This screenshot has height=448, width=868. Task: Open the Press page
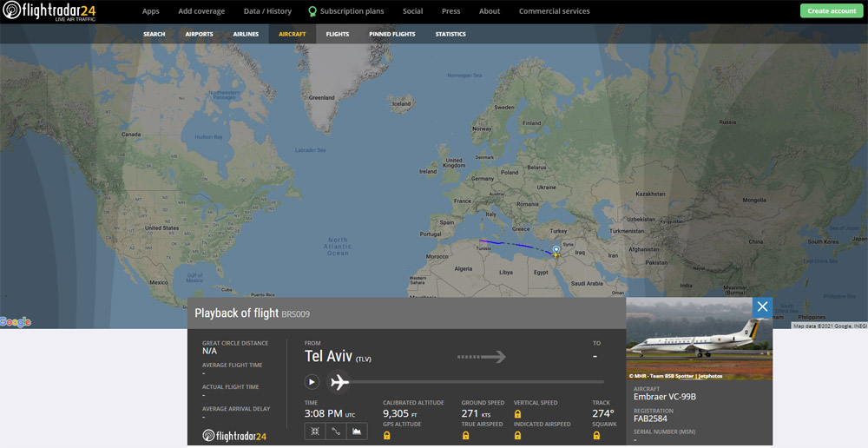click(450, 11)
